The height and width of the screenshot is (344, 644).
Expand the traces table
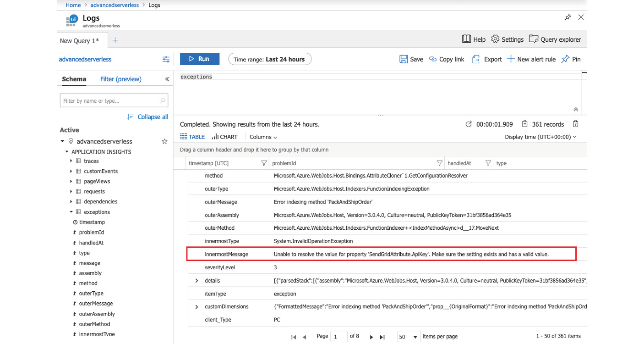pyautogui.click(x=71, y=161)
